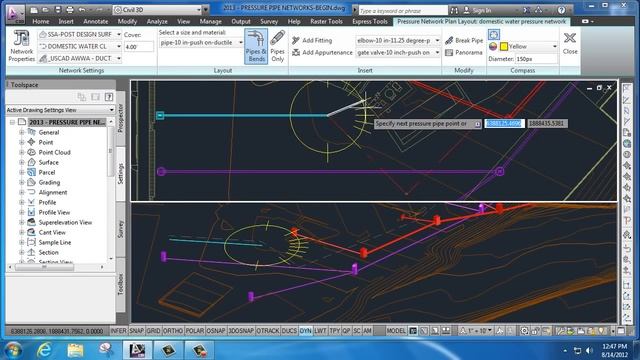Click the search binoculars icon
This screenshot has width=640, height=360.
[454, 10]
